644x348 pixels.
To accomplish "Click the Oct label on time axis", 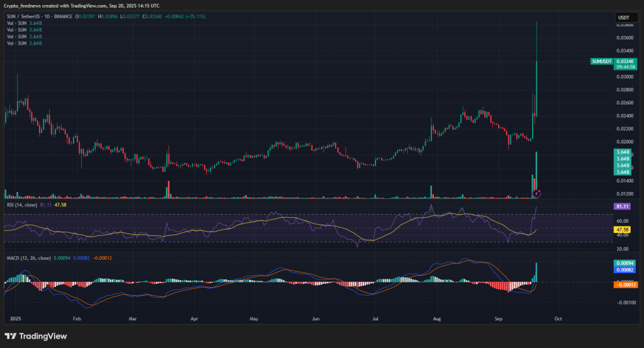I will [x=558, y=319].
